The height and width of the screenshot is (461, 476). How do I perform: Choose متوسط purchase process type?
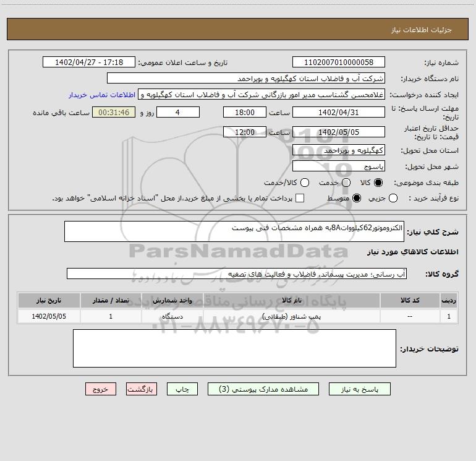click(x=357, y=199)
